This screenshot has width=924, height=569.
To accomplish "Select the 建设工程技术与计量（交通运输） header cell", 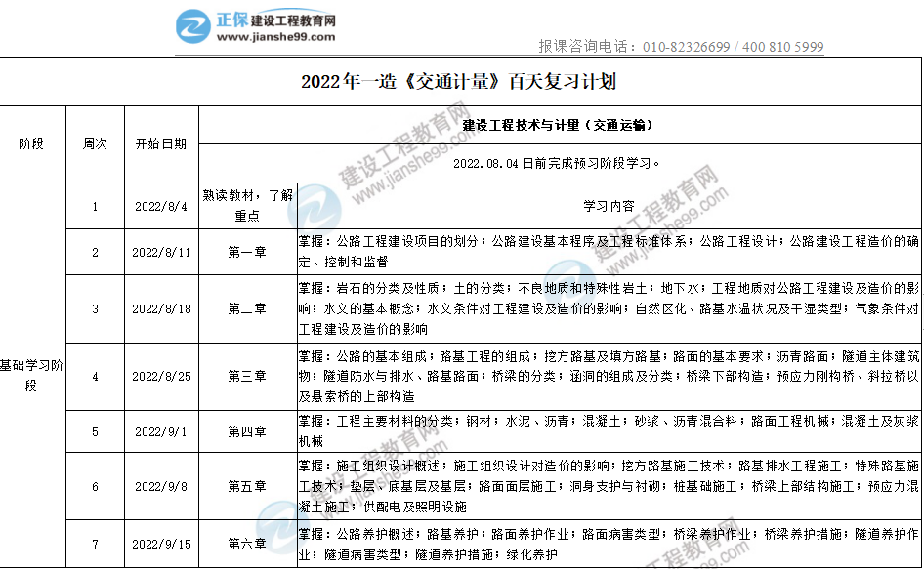I will 558,126.
